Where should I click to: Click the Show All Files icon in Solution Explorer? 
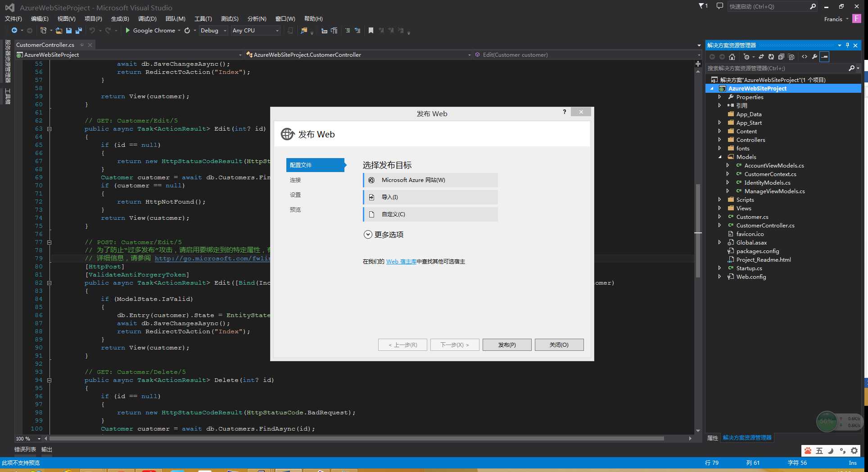tap(791, 57)
